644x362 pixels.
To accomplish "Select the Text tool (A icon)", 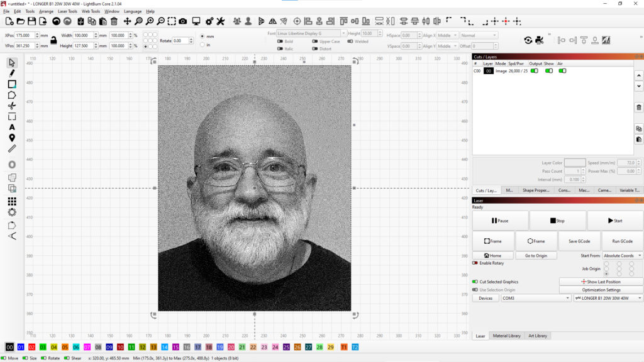I will [x=12, y=127].
